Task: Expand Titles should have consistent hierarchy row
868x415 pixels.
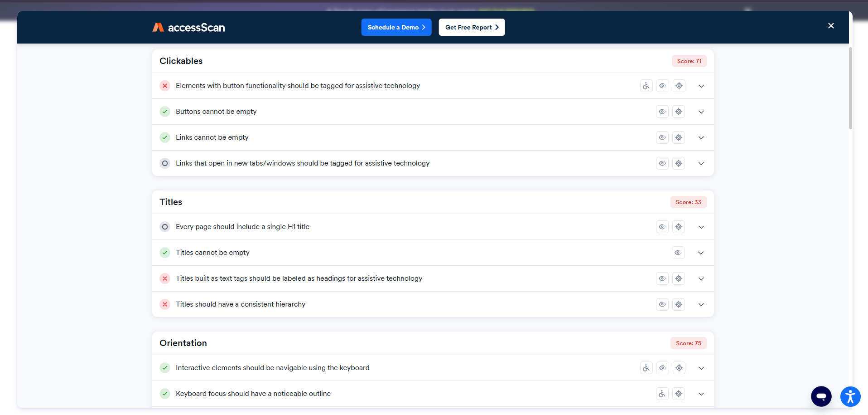Action: click(701, 304)
